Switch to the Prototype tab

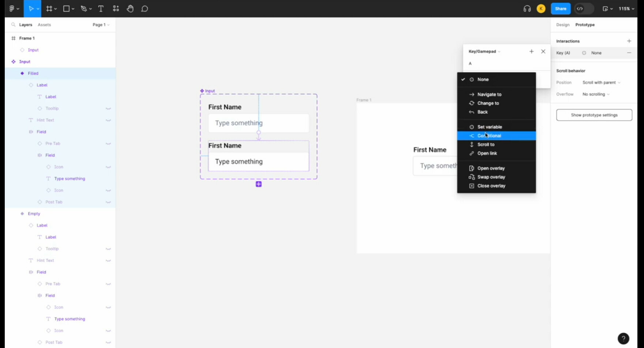click(x=585, y=25)
